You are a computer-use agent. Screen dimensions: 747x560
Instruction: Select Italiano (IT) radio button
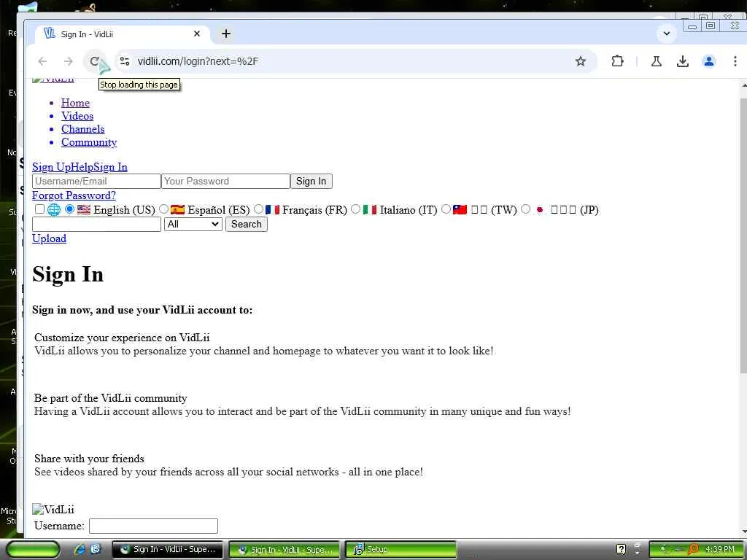click(355, 209)
